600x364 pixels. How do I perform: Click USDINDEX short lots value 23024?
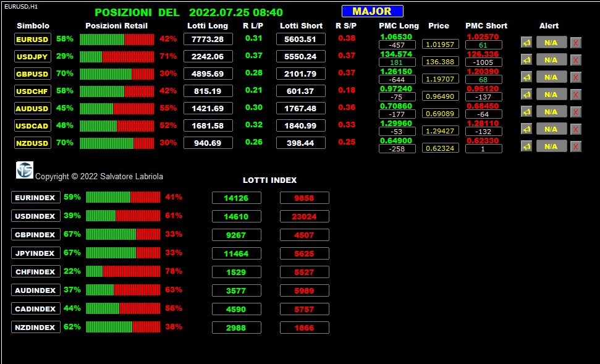pyautogui.click(x=305, y=216)
